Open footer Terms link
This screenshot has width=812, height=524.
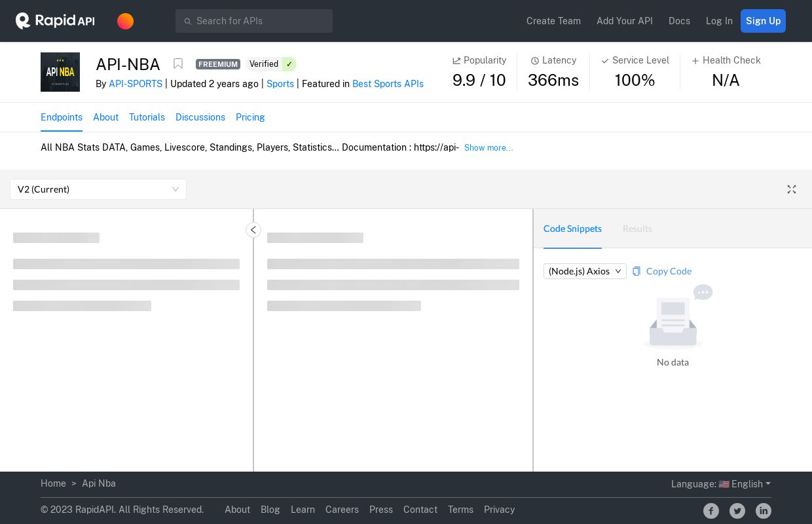pos(460,510)
